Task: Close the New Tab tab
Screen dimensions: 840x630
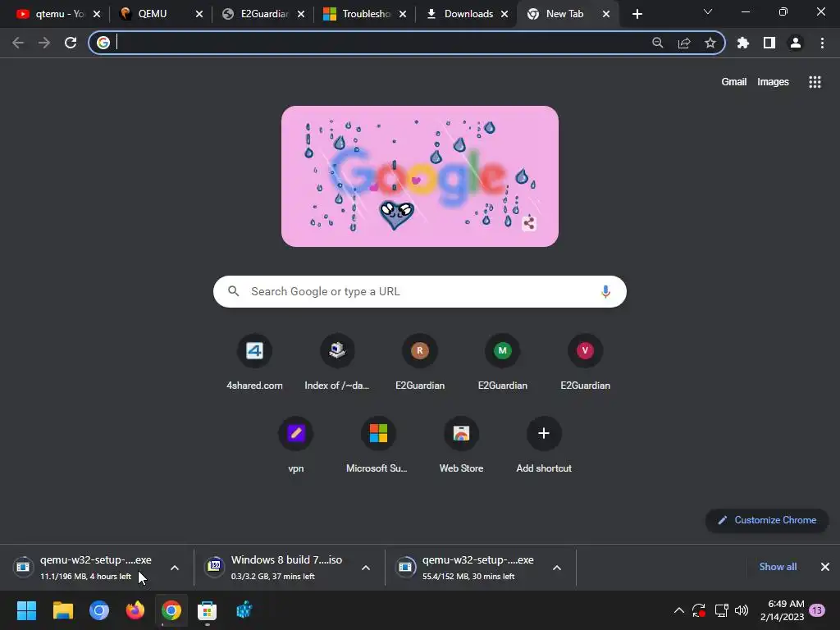Action: (x=606, y=14)
